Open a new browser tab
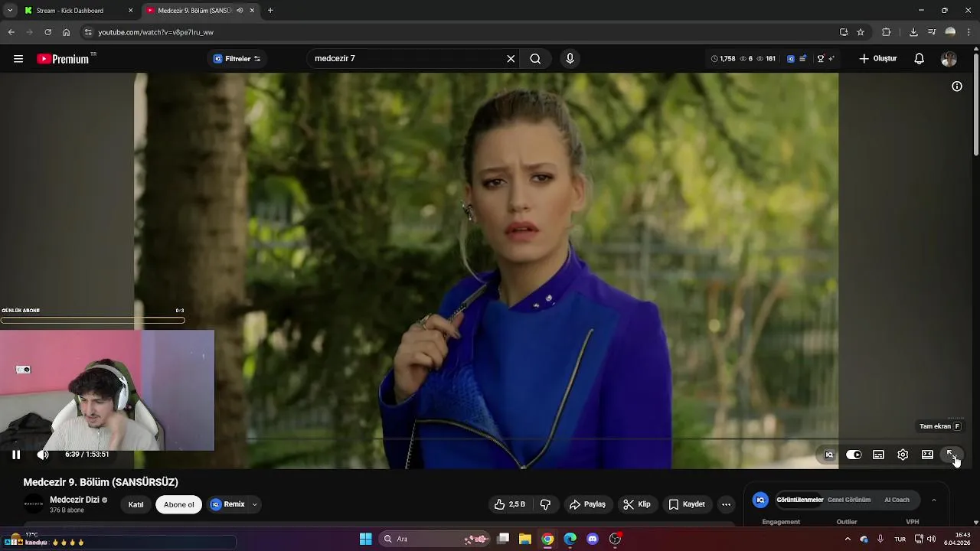 270,11
